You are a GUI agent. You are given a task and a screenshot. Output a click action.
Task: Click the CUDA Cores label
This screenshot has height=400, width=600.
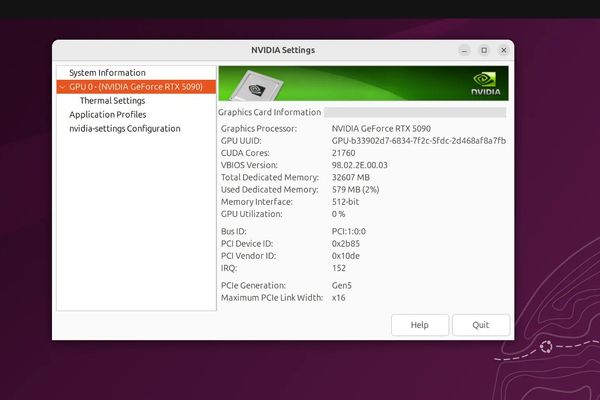[245, 153]
